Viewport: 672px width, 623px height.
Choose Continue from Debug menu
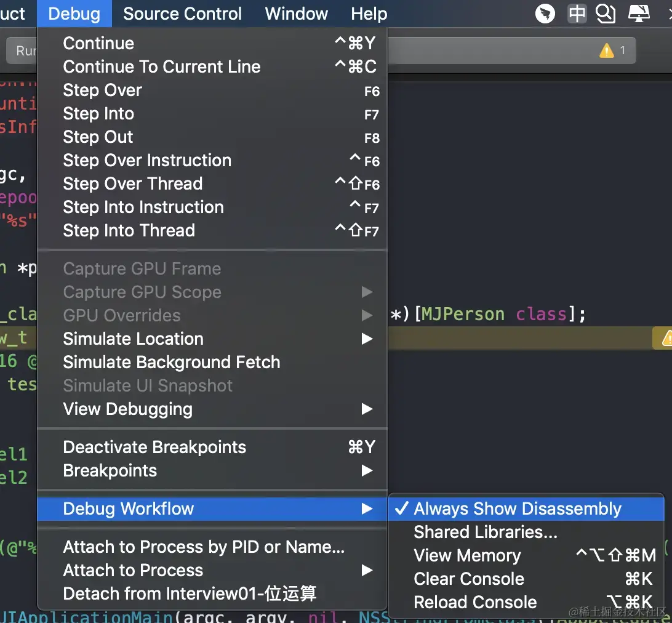click(212, 43)
